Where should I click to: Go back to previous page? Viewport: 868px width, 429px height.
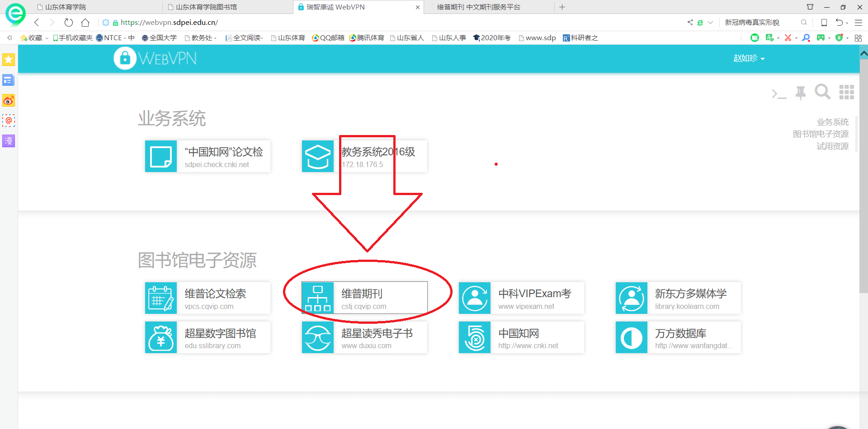click(37, 22)
